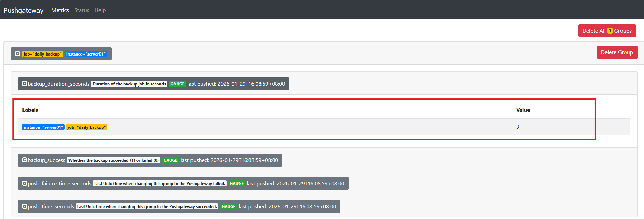Viewport: 644px width, 219px height.
Task: Click the Pushgateway brand link
Action: tap(24, 10)
